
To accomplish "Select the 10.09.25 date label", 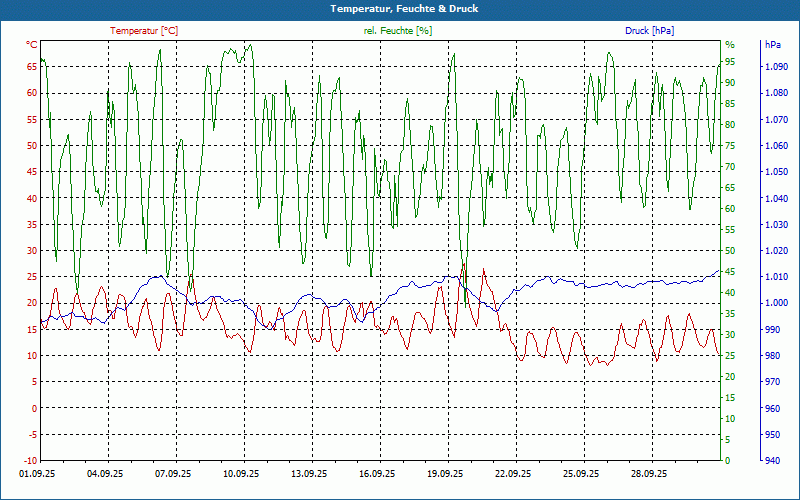I will point(241,474).
